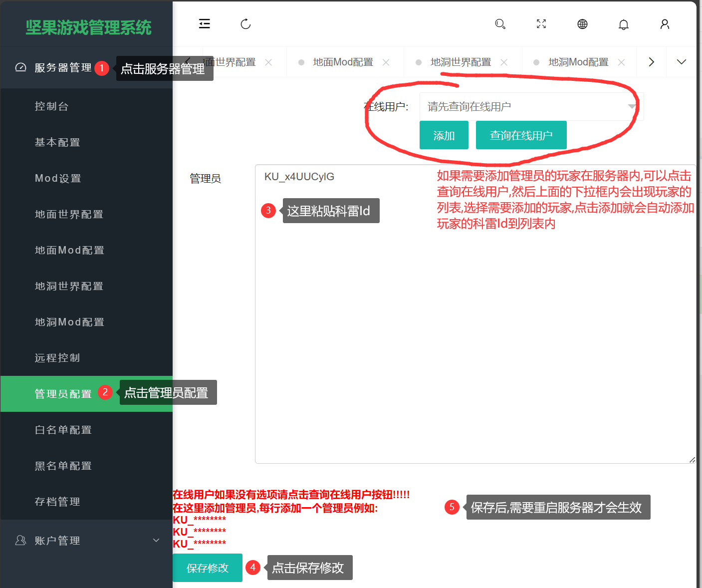Open 地面世界配置 in the sidebar

tap(86, 214)
